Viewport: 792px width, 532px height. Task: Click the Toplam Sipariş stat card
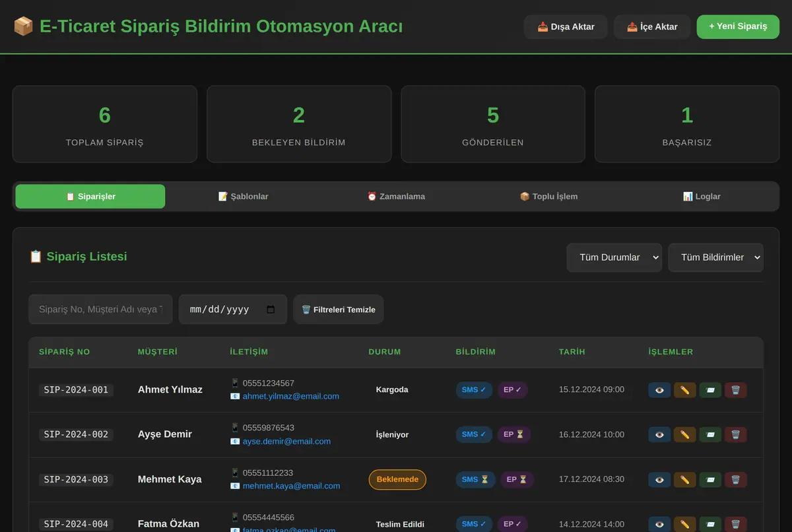pos(105,124)
